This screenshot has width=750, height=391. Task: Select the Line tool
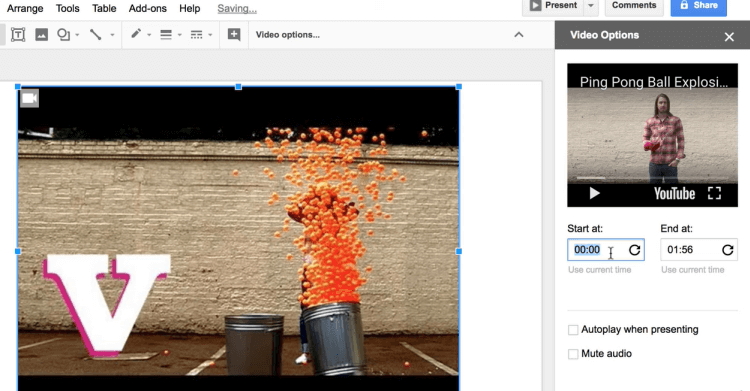pos(96,34)
